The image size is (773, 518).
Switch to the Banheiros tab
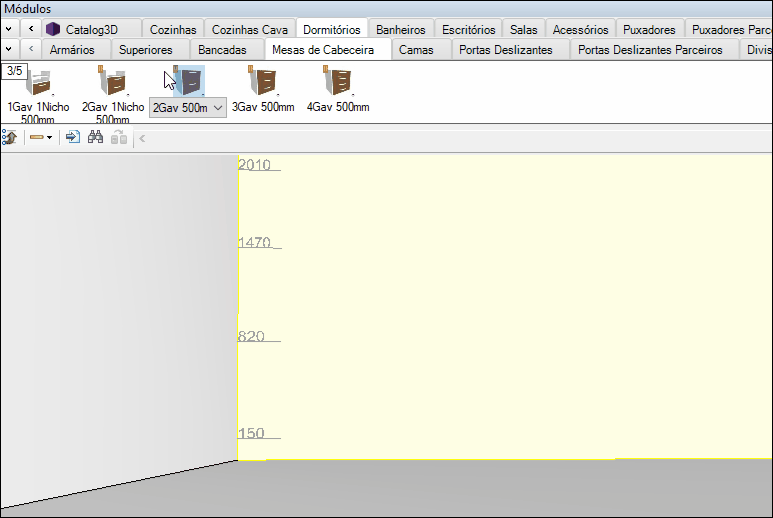coord(401,30)
